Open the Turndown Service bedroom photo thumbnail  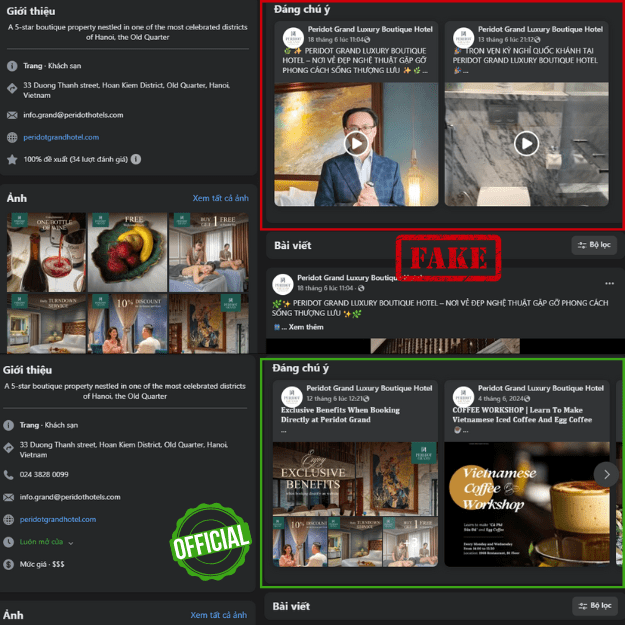(46, 324)
